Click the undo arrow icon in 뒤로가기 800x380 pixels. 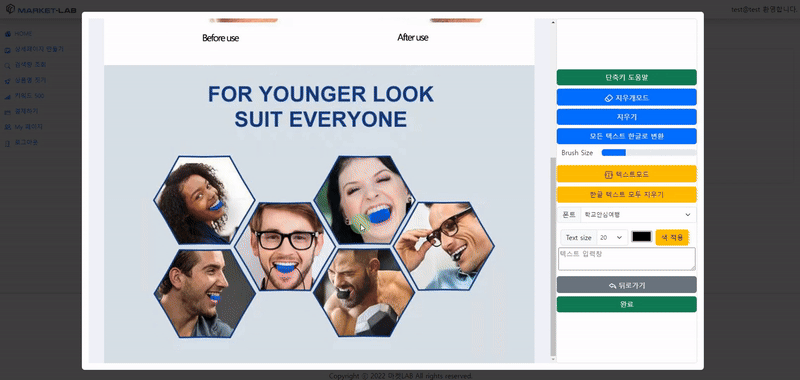[x=613, y=286]
